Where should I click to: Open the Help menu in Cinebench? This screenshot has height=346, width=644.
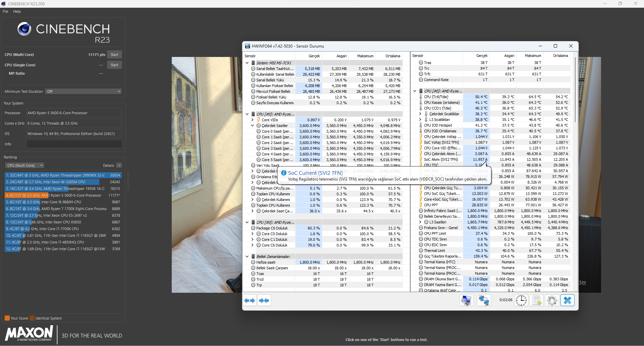click(17, 11)
